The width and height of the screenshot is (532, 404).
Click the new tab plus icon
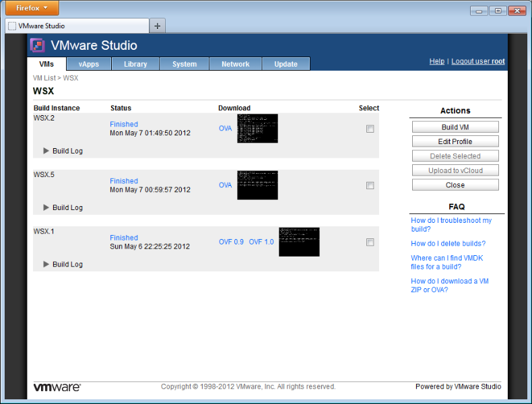157,26
